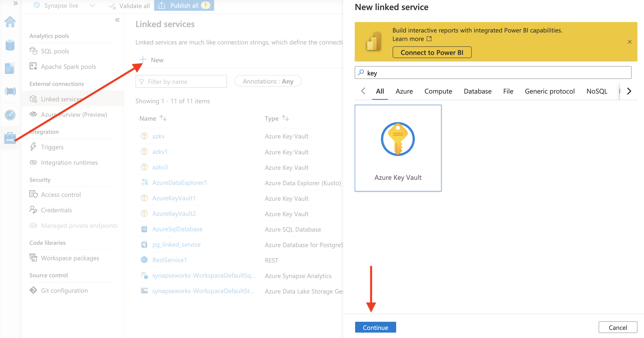
Task: Click Connect to Power BI button
Action: point(432,52)
